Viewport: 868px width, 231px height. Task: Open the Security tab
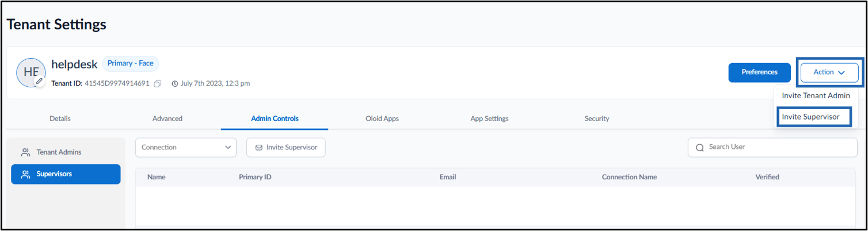597,118
